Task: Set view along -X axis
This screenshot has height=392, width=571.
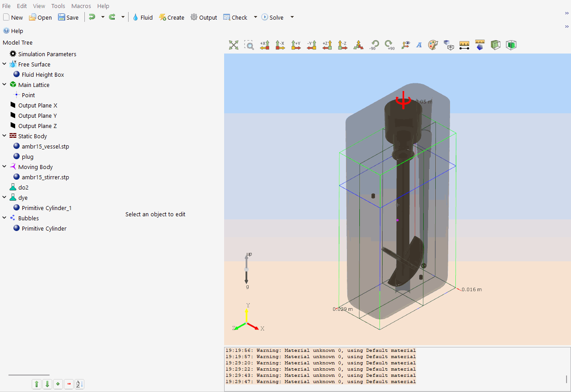Action: pyautogui.click(x=280, y=45)
